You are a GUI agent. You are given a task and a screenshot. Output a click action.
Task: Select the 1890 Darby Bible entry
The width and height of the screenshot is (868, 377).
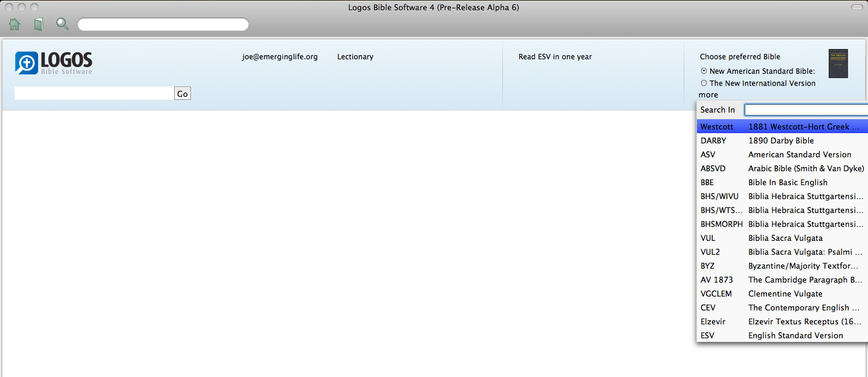click(x=782, y=140)
